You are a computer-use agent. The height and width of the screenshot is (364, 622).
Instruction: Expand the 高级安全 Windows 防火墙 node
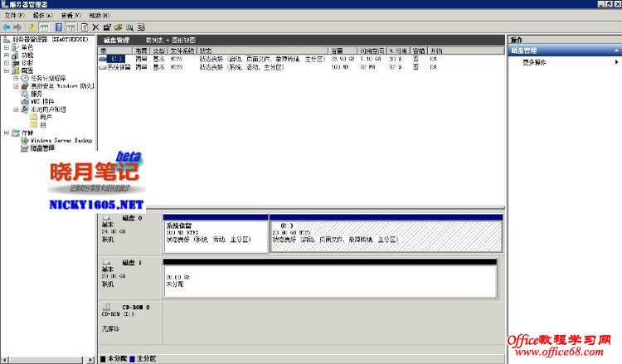pyautogui.click(x=16, y=86)
